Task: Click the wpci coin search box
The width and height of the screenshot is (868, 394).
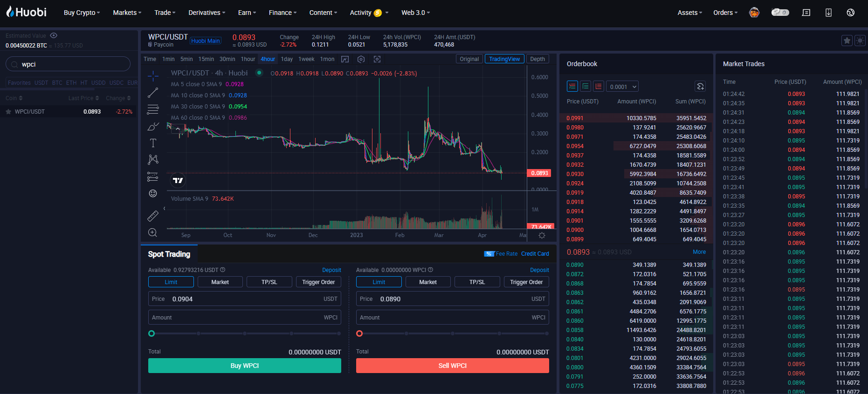Action: point(68,64)
